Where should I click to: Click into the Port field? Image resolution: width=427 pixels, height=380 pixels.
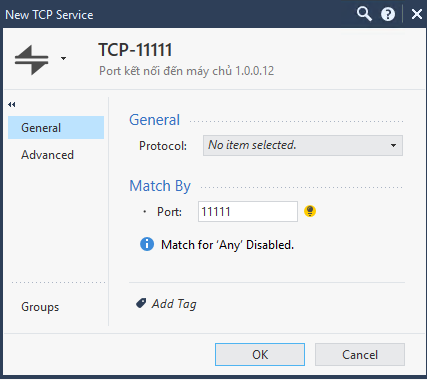tap(248, 211)
